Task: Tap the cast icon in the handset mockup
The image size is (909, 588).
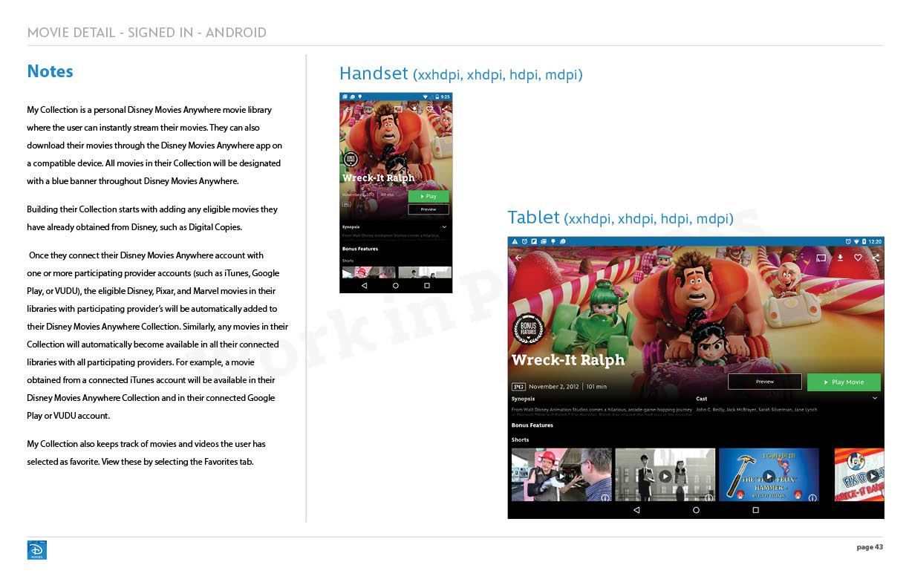Action: click(x=398, y=109)
